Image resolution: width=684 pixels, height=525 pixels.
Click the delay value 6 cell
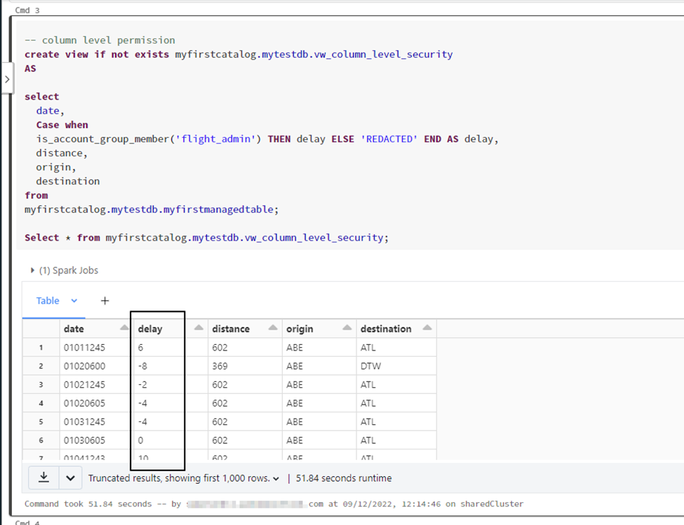point(171,348)
